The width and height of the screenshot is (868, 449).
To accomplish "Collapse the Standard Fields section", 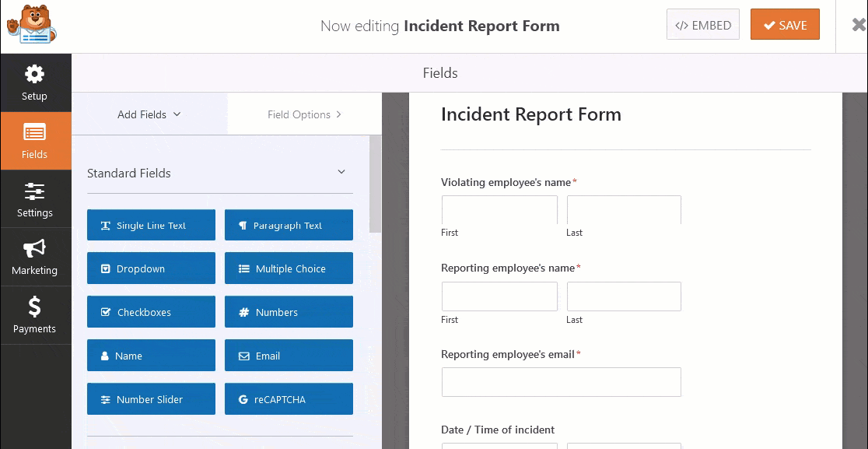I will [341, 173].
